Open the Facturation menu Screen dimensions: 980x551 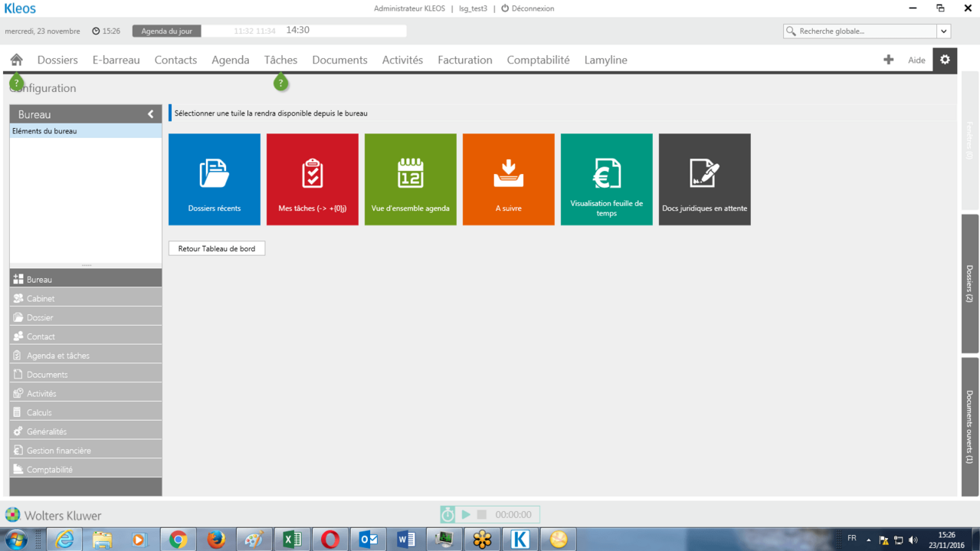[x=465, y=60]
